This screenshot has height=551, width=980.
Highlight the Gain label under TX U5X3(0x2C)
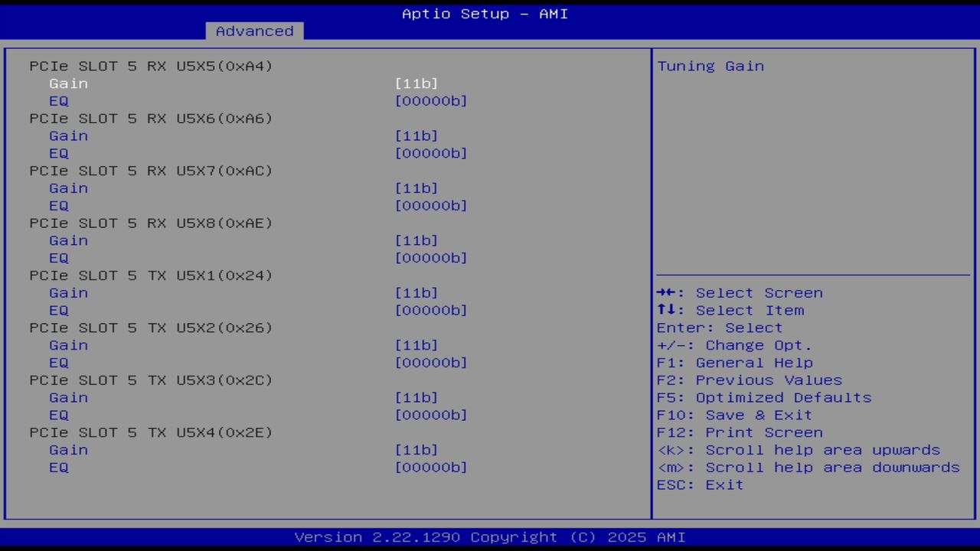point(69,398)
